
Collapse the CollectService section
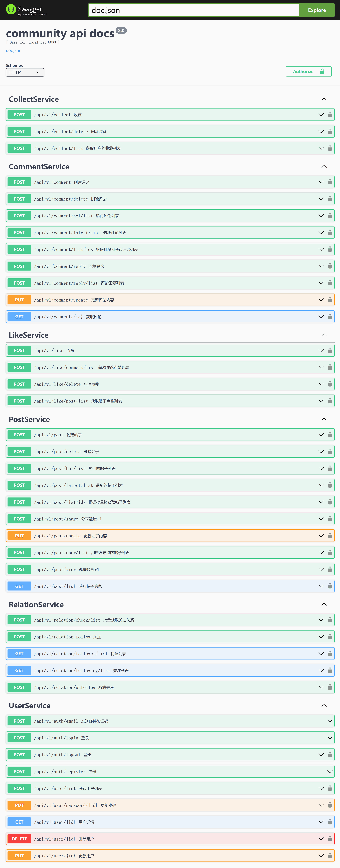point(324,99)
